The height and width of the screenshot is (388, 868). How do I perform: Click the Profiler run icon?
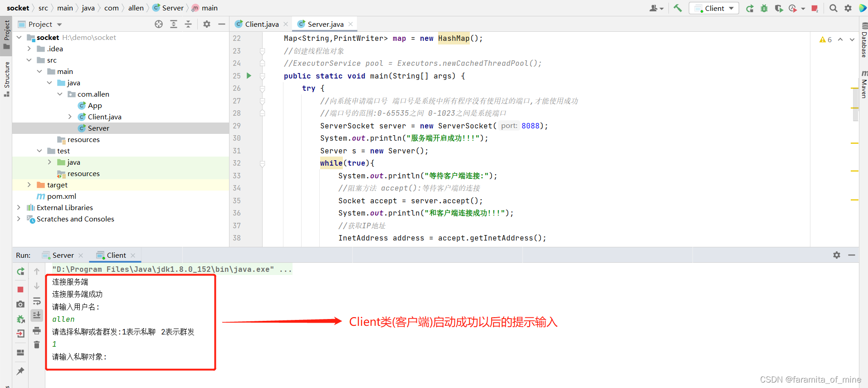point(793,8)
